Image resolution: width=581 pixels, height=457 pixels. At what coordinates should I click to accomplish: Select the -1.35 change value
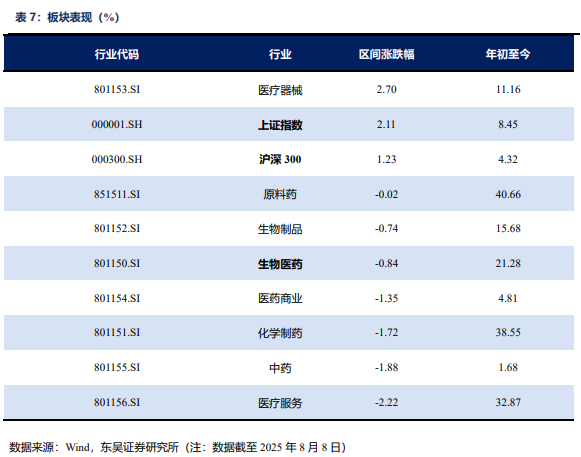tap(386, 298)
